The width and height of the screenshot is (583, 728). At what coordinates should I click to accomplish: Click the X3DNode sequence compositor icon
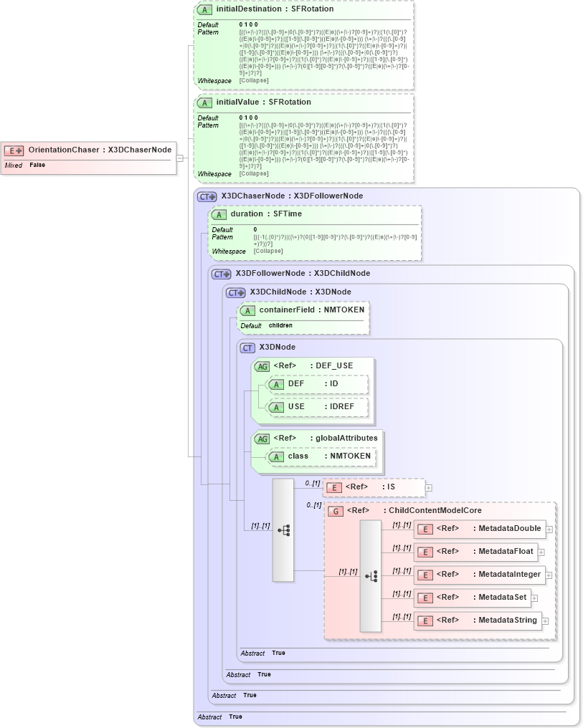[x=283, y=530]
